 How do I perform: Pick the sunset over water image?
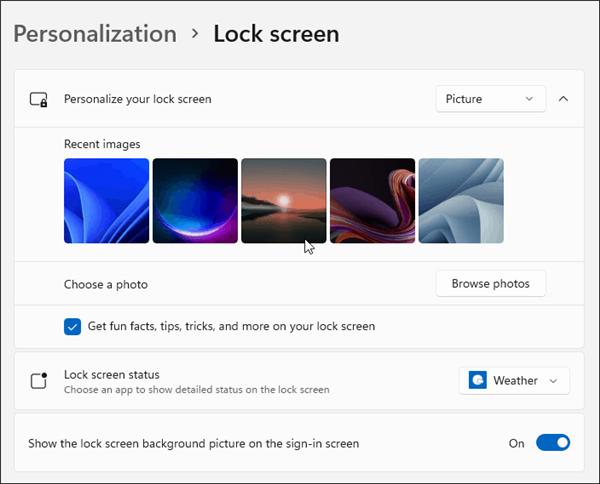pyautogui.click(x=283, y=201)
